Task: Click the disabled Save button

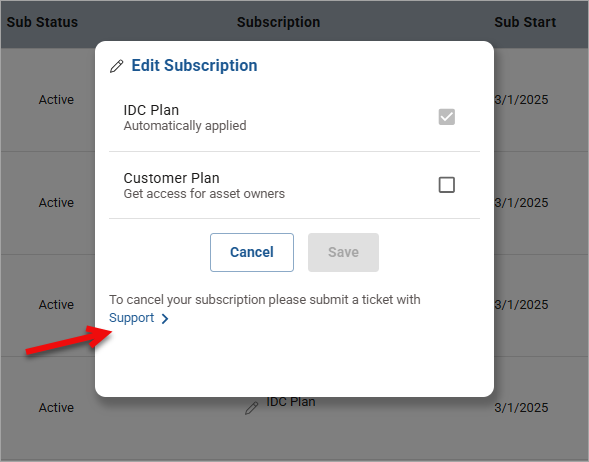Action: (x=343, y=252)
